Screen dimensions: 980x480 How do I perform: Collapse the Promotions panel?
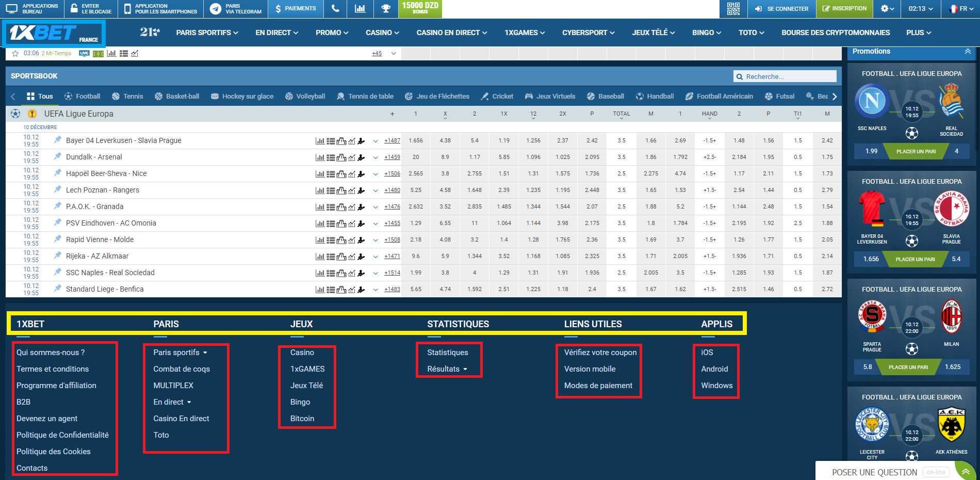tap(968, 52)
